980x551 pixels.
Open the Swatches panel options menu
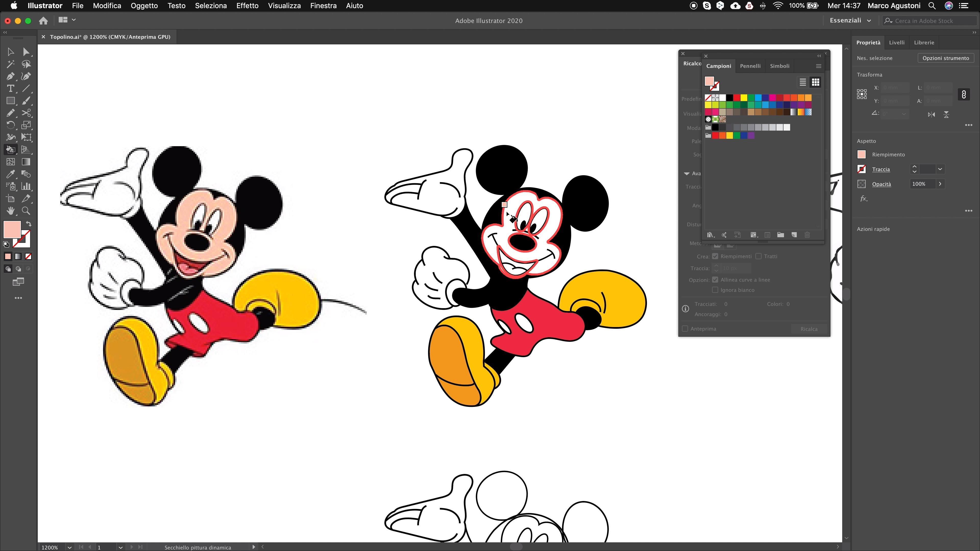(819, 66)
